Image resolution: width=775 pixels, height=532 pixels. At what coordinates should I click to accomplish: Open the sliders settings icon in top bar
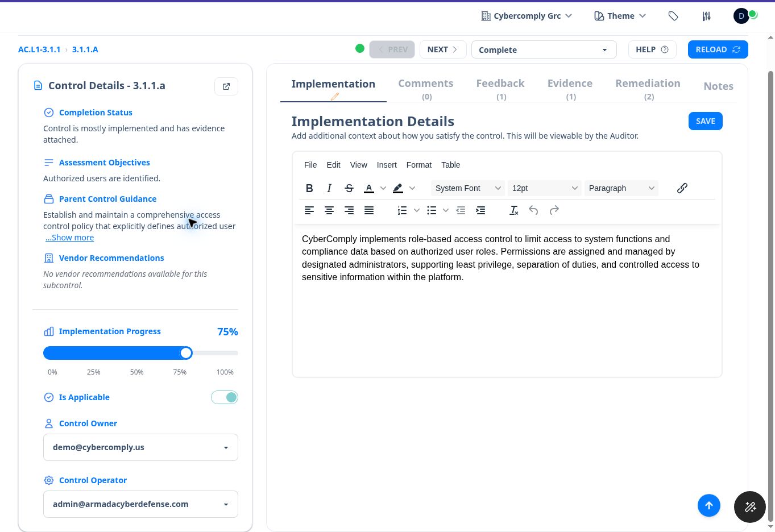pyautogui.click(x=706, y=16)
